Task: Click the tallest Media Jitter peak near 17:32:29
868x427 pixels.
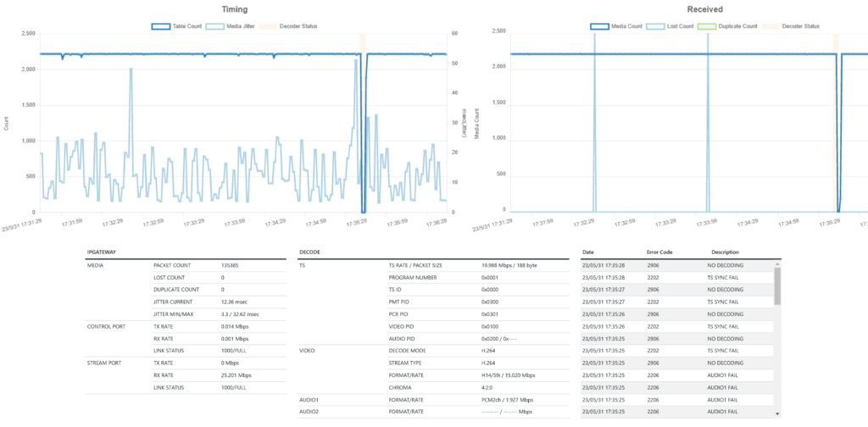Action: click(131, 69)
